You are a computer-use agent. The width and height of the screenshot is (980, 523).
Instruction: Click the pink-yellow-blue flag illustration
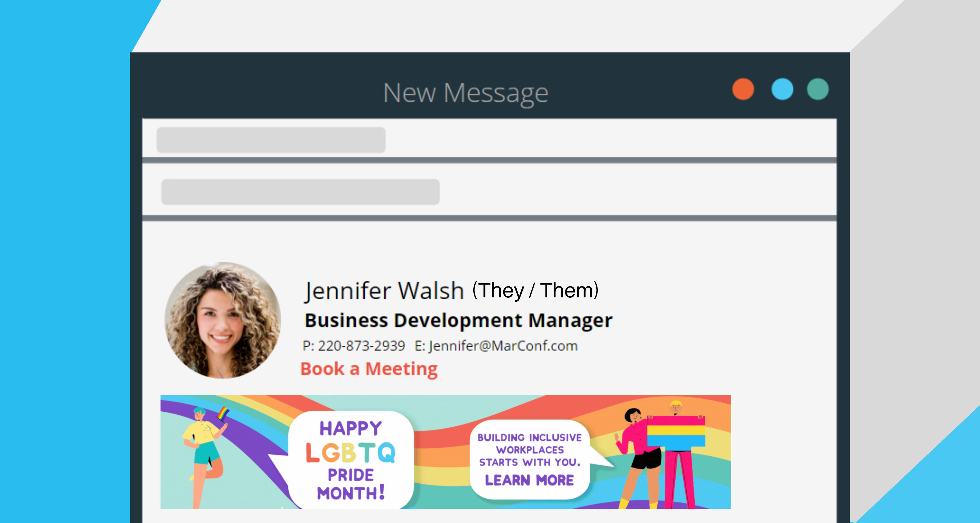(x=676, y=431)
